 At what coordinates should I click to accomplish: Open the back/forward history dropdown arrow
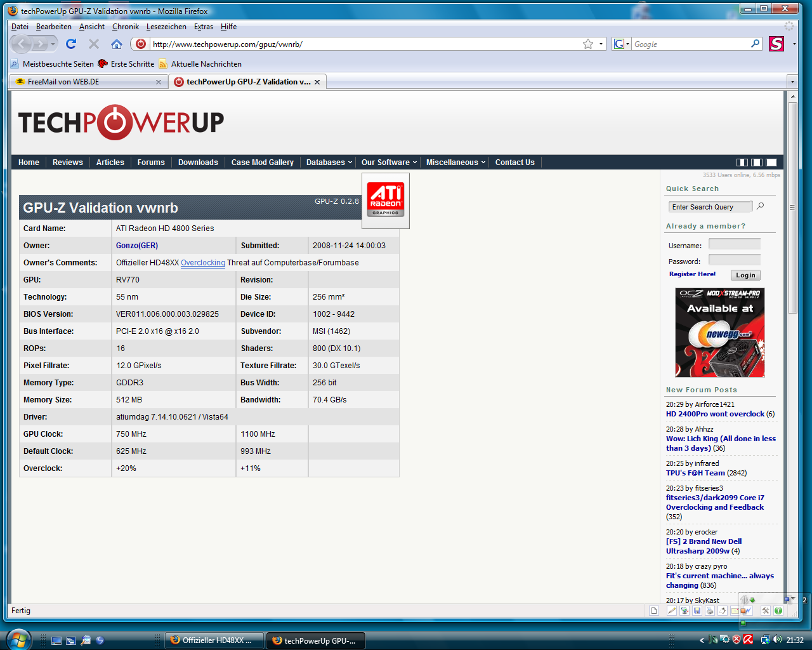coord(53,44)
